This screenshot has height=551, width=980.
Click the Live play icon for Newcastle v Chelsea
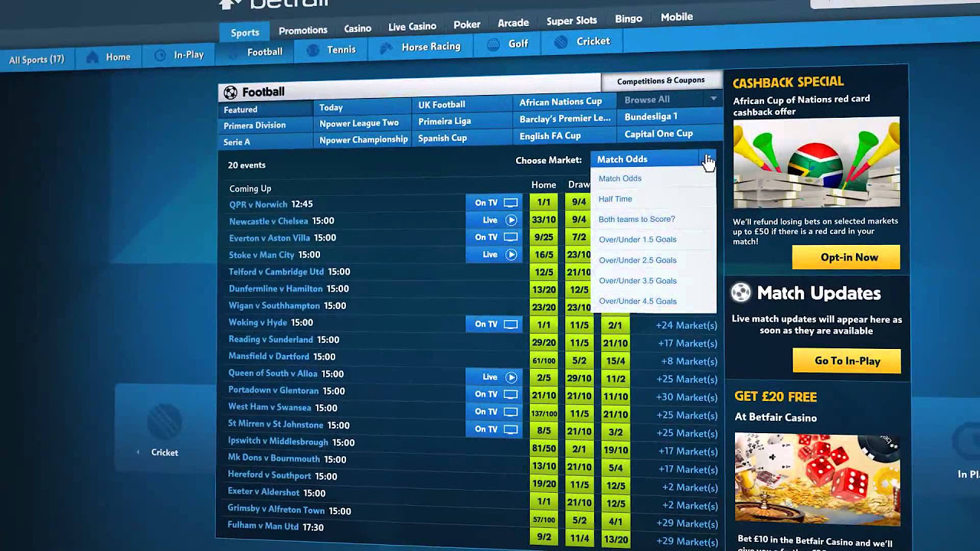pyautogui.click(x=511, y=220)
